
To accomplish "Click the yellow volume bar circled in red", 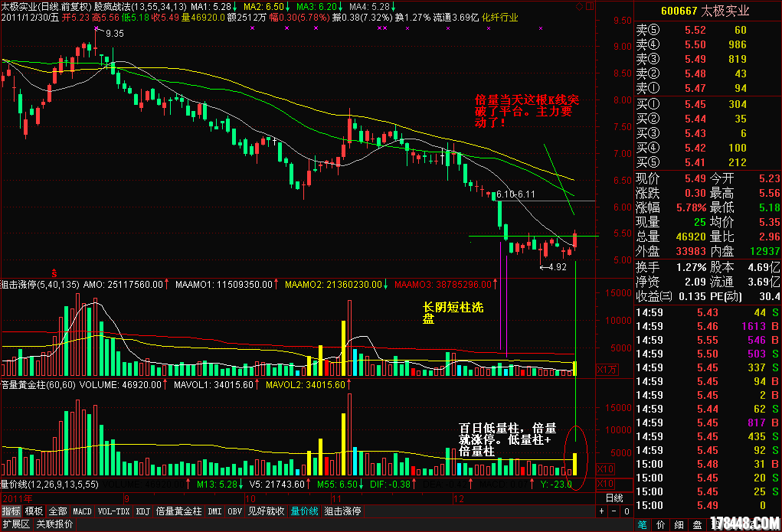I will click(575, 462).
